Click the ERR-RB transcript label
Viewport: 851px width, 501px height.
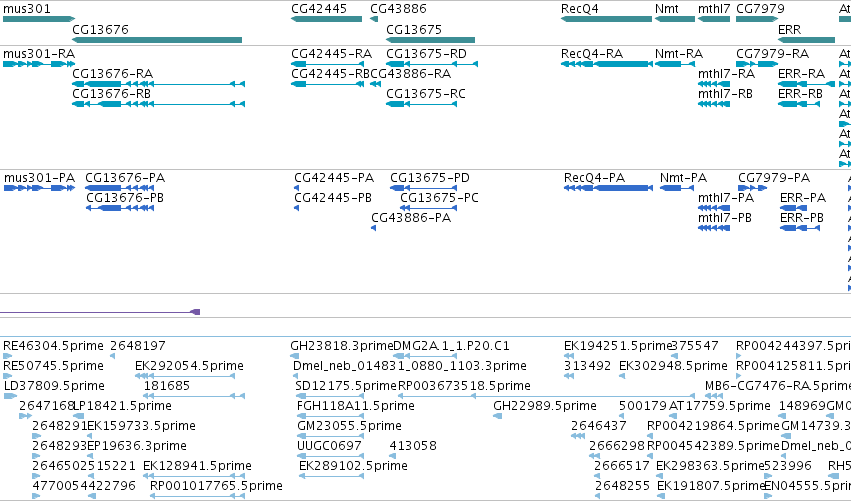pos(800,94)
